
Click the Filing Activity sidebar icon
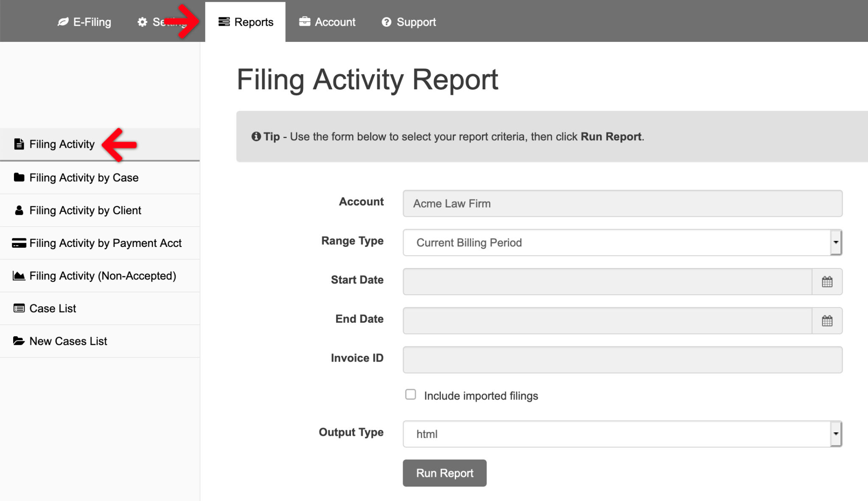pyautogui.click(x=18, y=144)
